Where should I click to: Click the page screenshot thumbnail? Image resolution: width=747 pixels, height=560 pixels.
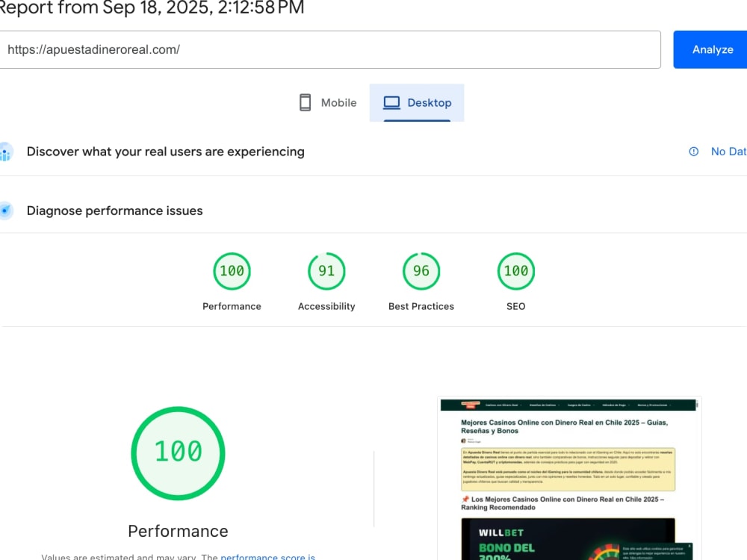568,479
